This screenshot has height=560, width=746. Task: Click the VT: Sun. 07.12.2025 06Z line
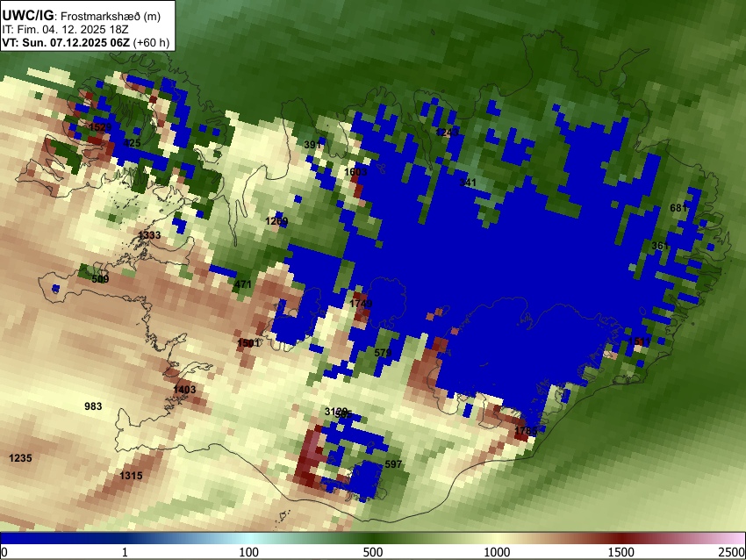tap(86, 42)
